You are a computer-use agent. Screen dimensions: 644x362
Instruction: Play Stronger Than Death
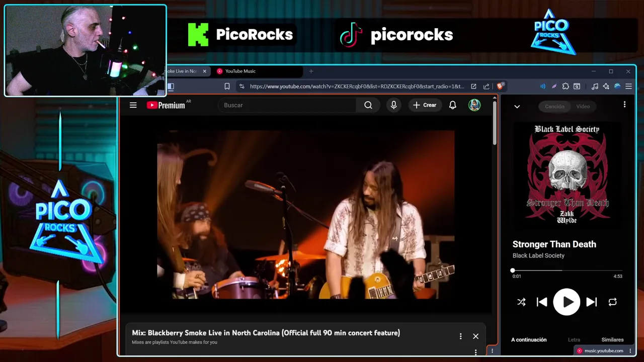[x=567, y=302]
